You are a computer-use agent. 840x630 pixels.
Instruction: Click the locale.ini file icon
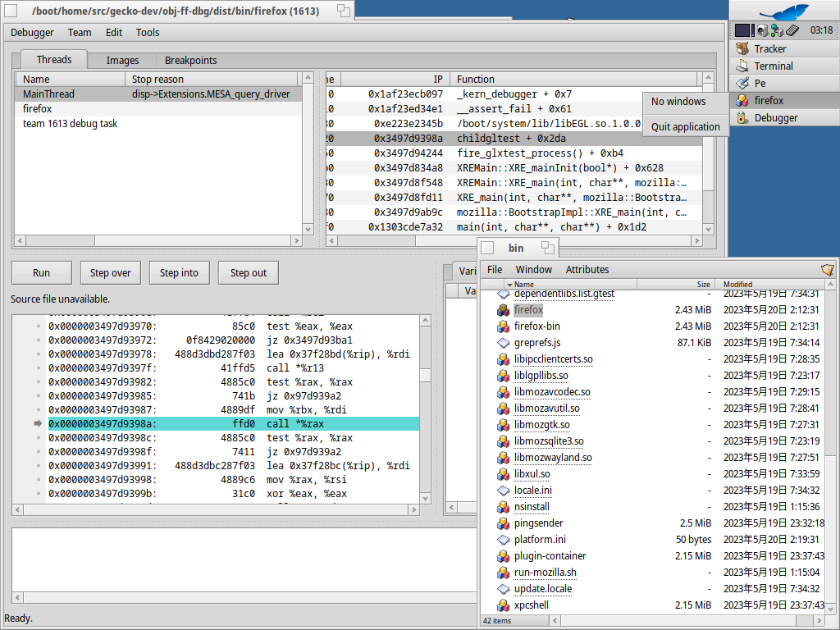pyautogui.click(x=503, y=491)
